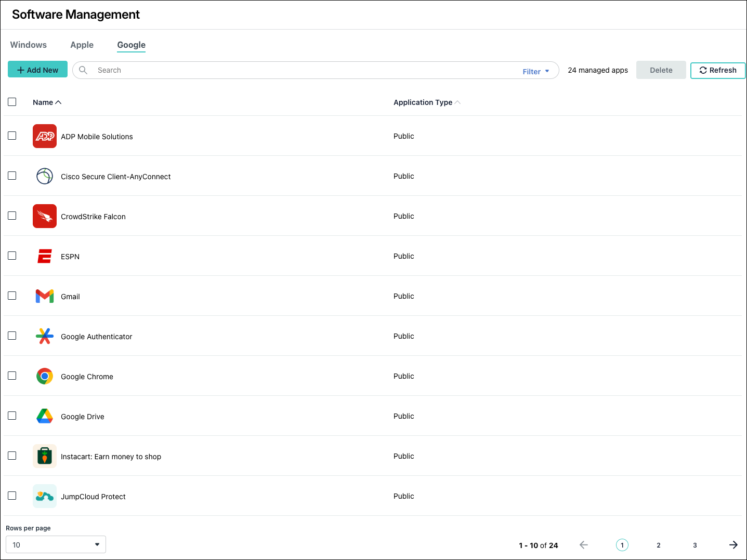Click the Google Drive app icon
The height and width of the screenshot is (560, 747).
45,416
